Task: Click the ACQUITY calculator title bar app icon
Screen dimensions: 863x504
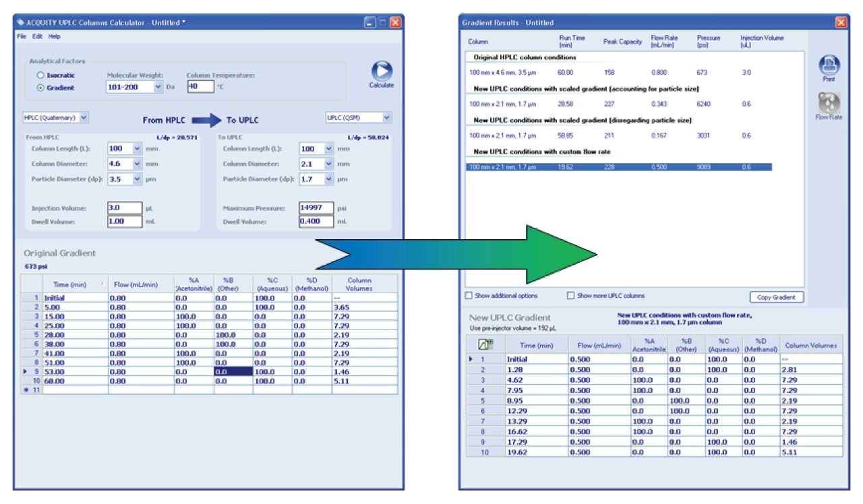Action: tap(20, 22)
